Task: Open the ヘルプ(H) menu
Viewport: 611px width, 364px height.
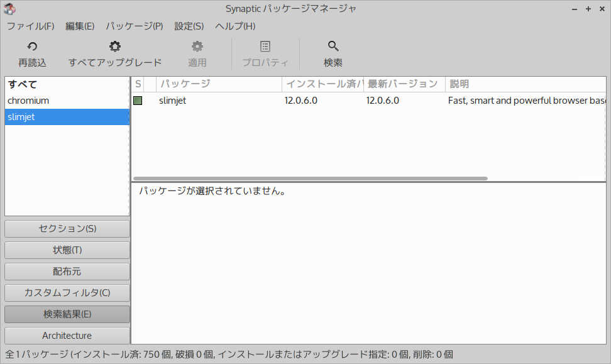Action: coord(234,26)
